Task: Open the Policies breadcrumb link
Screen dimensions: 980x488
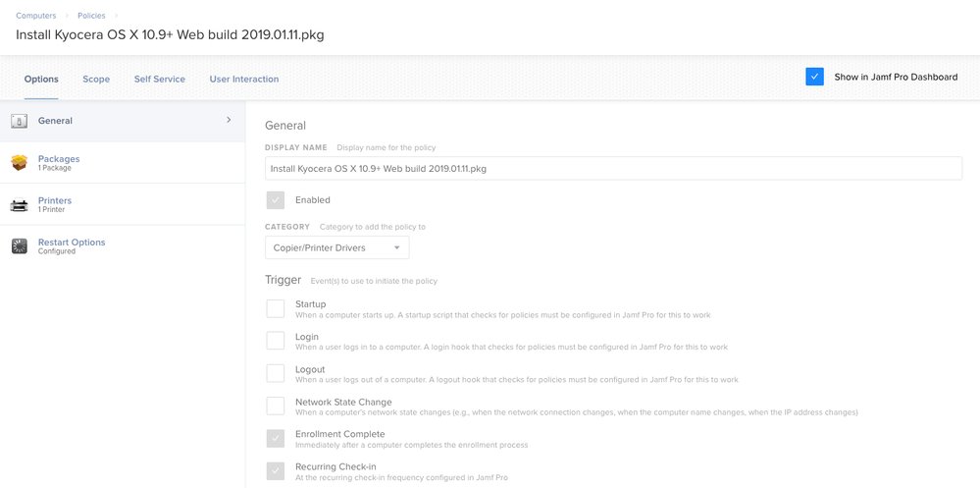Action: point(91,16)
